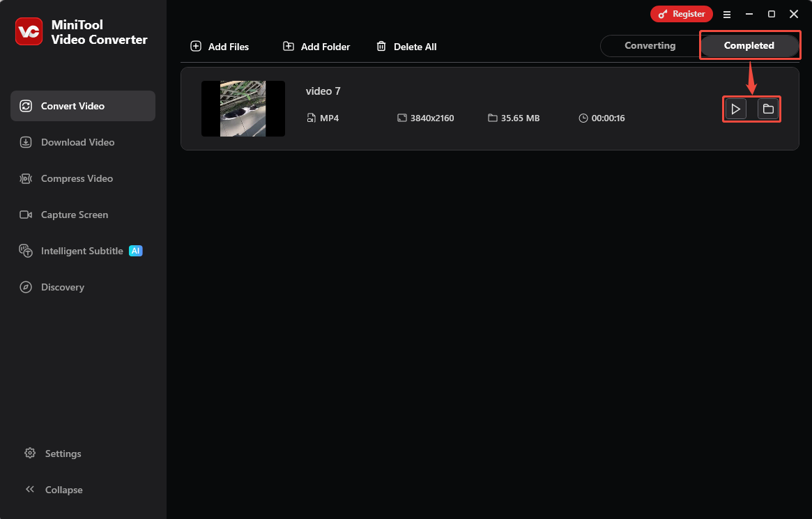Select the Convert Video sidebar icon
812x519 pixels.
pyautogui.click(x=26, y=106)
